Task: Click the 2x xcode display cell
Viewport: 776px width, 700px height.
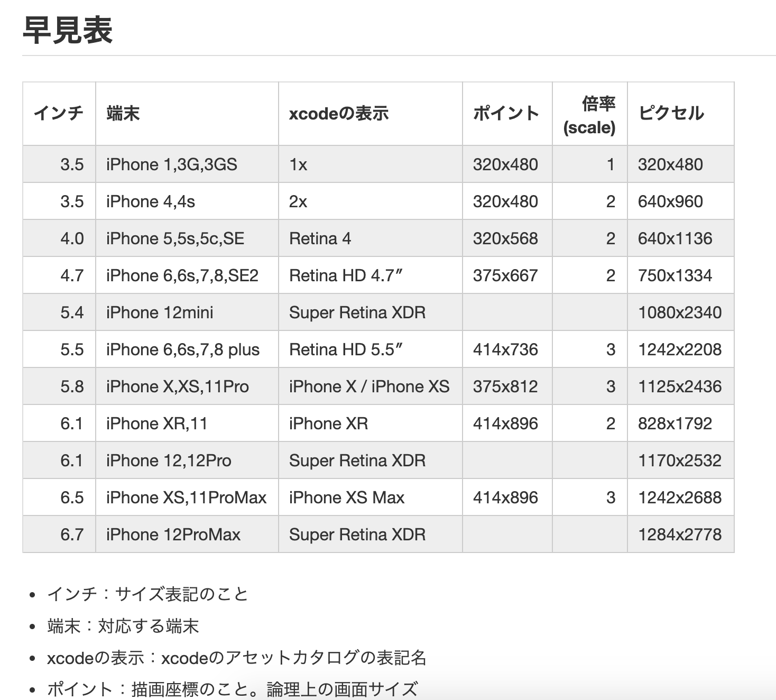Action: [x=371, y=201]
